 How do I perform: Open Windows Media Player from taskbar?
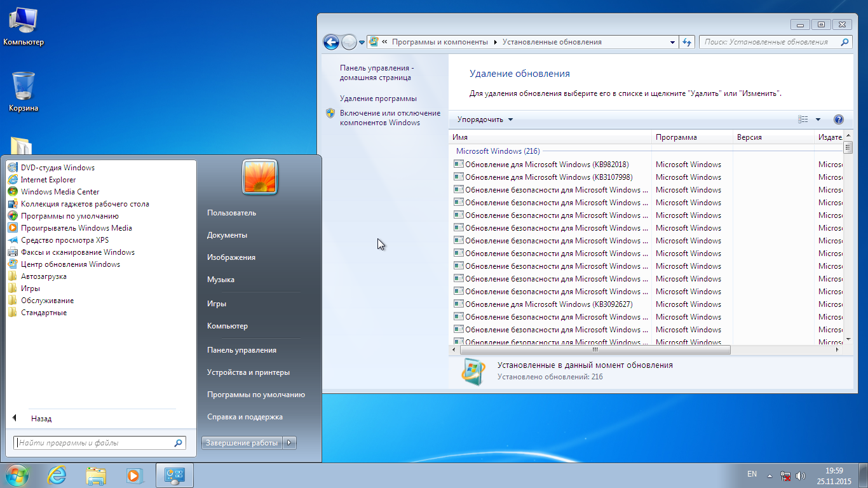(x=134, y=475)
